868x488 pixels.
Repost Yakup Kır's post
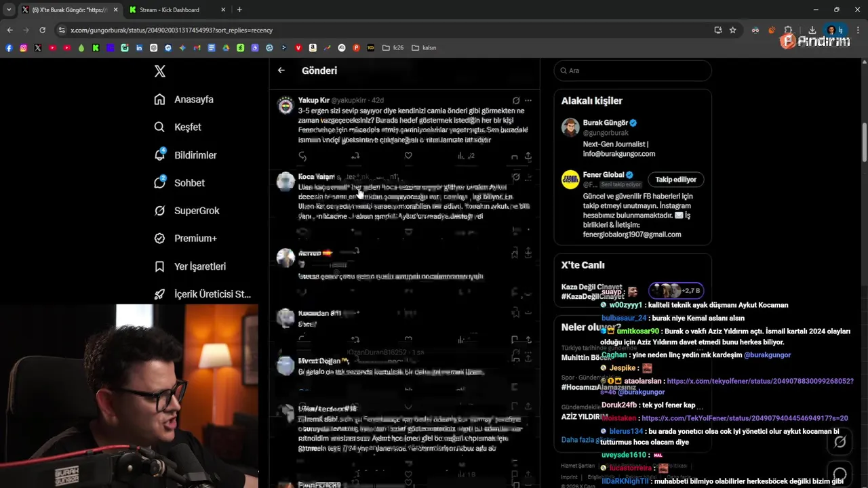(x=355, y=156)
